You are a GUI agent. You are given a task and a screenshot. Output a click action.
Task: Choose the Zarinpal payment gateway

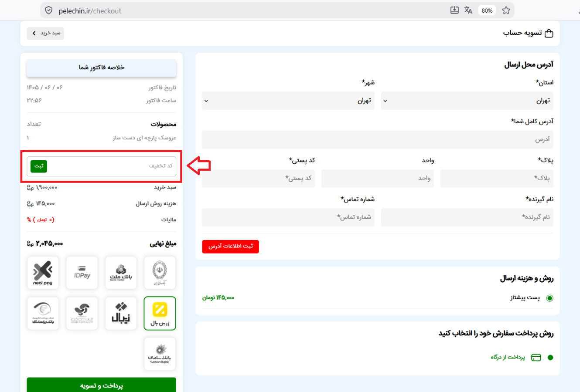coord(160,313)
